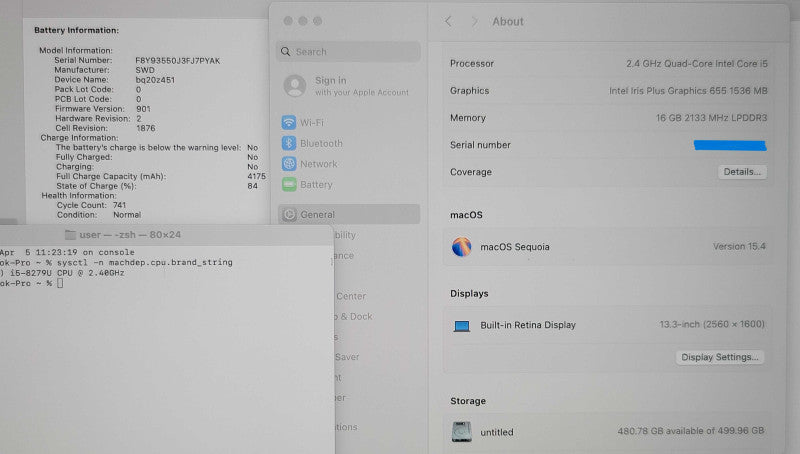Click the Terminal window title 'user — -zsh — 80×24'
The width and height of the screenshot is (800, 454).
pyautogui.click(x=130, y=235)
